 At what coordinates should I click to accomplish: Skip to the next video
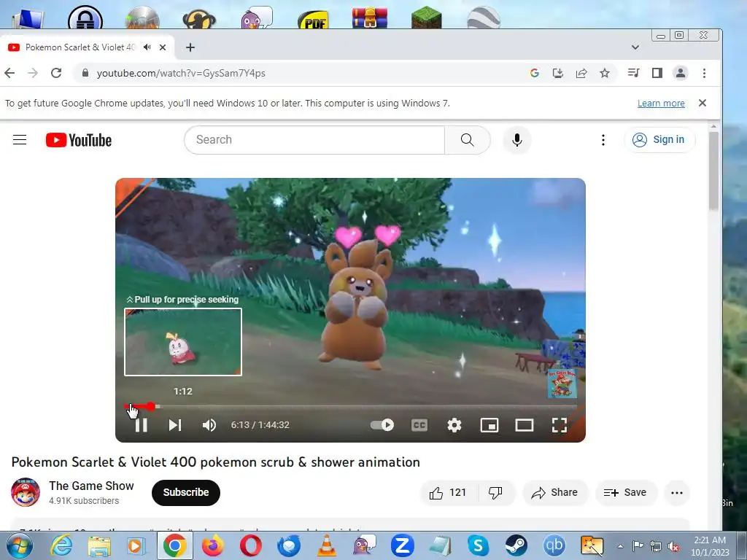click(175, 425)
